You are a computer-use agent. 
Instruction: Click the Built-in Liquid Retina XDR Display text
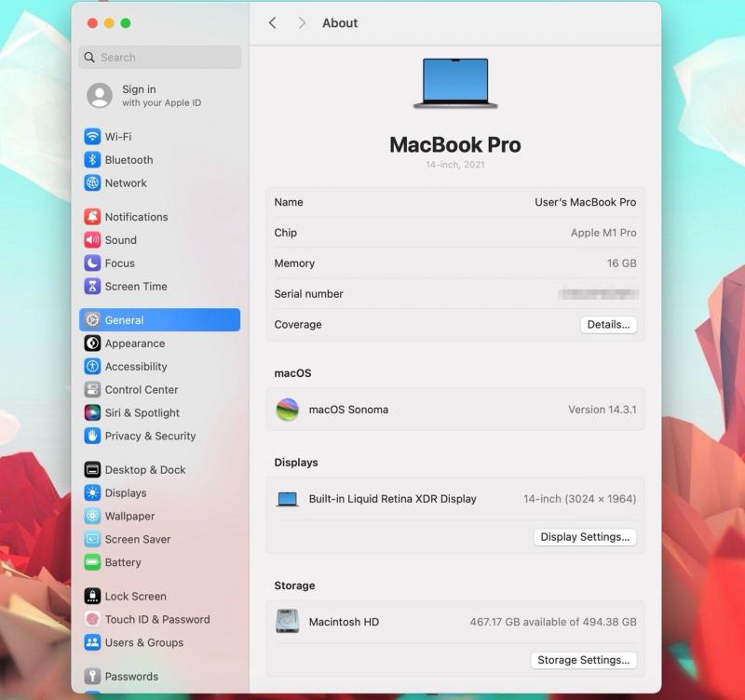[392, 499]
